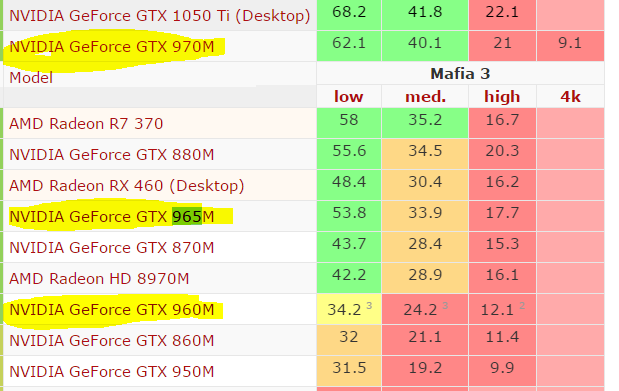Select Radeon R7 370 medium value 35.2
The width and height of the screenshot is (619, 391).
[425, 120]
